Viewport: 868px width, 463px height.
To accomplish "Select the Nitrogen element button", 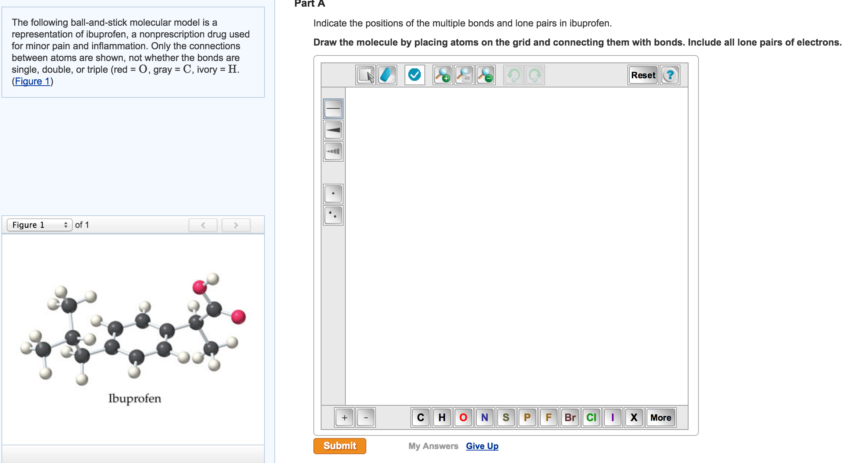I will pyautogui.click(x=485, y=417).
